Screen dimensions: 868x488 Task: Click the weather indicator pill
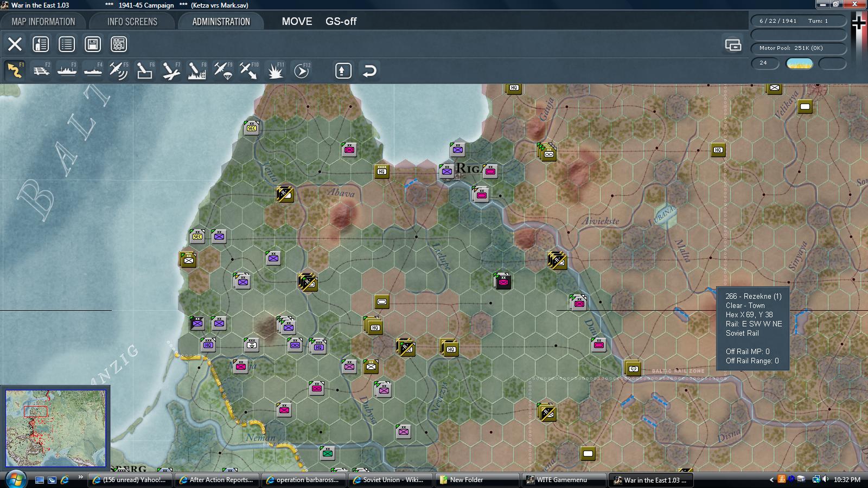tap(800, 63)
